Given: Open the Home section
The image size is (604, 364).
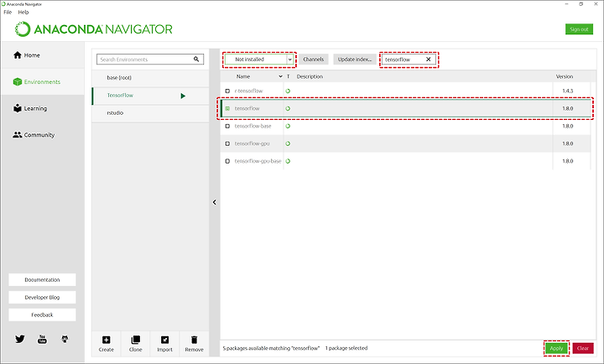Looking at the screenshot, I should pyautogui.click(x=43, y=55).
